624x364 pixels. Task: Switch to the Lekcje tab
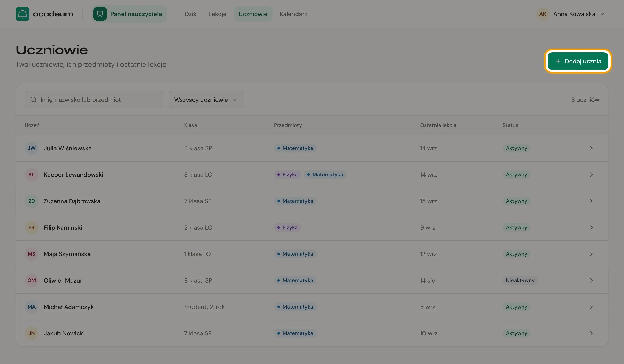click(217, 14)
